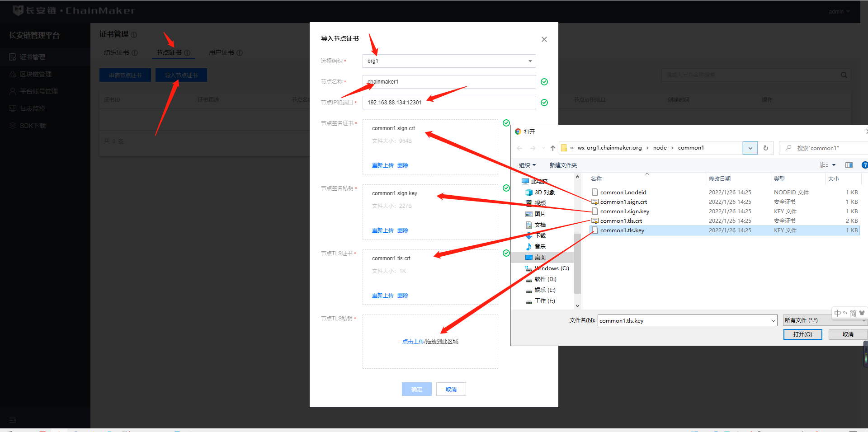Image resolution: width=868 pixels, height=432 pixels.
Task: Click the green check icon beside 节点名称
Action: coord(544,82)
